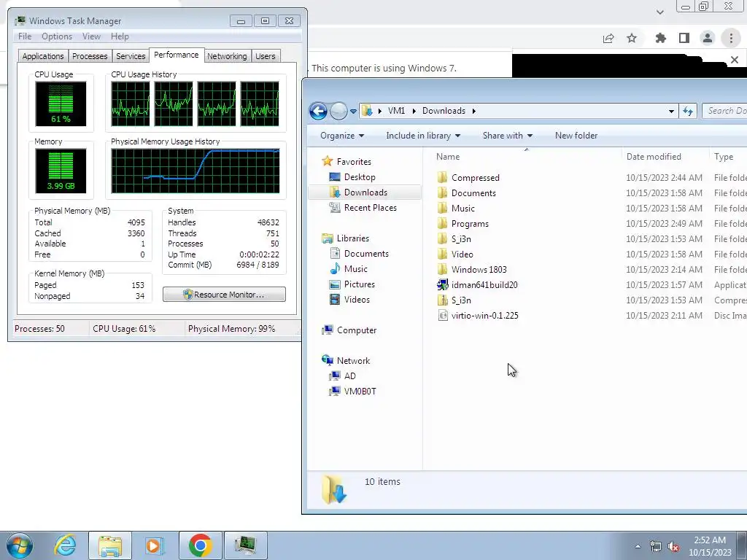Viewport: 747px width, 560px height.
Task: Switch to the Services tab
Action: point(131,56)
